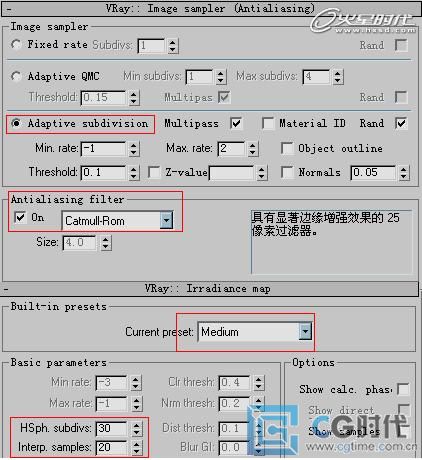Enable the Object outline checkbox

click(287, 148)
